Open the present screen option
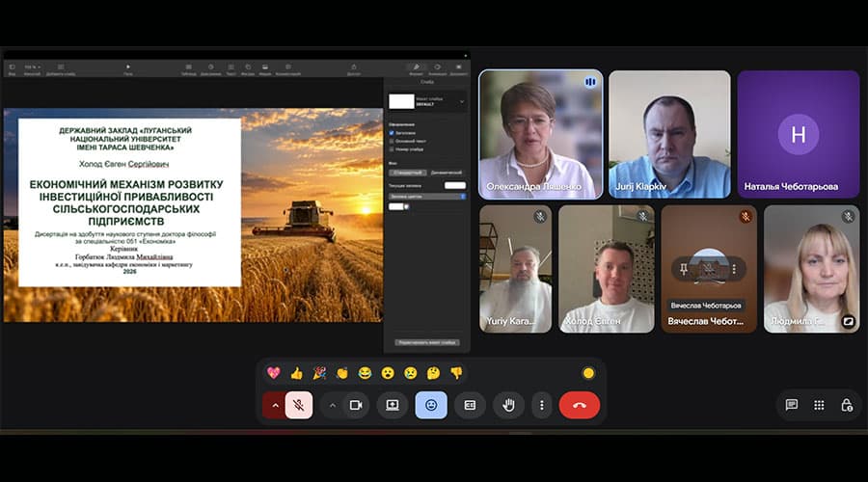 pyautogui.click(x=392, y=405)
